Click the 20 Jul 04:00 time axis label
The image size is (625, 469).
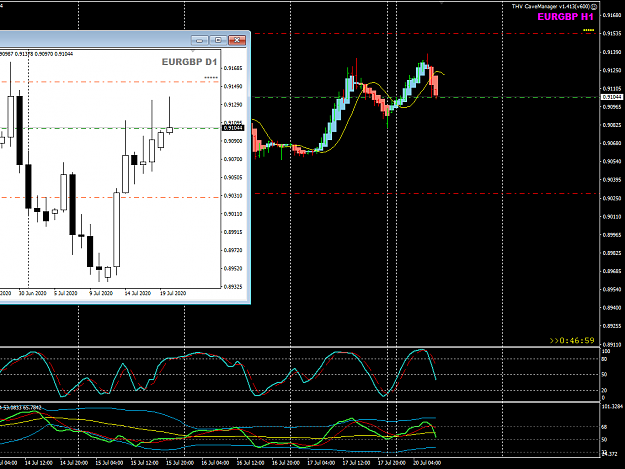427,463
